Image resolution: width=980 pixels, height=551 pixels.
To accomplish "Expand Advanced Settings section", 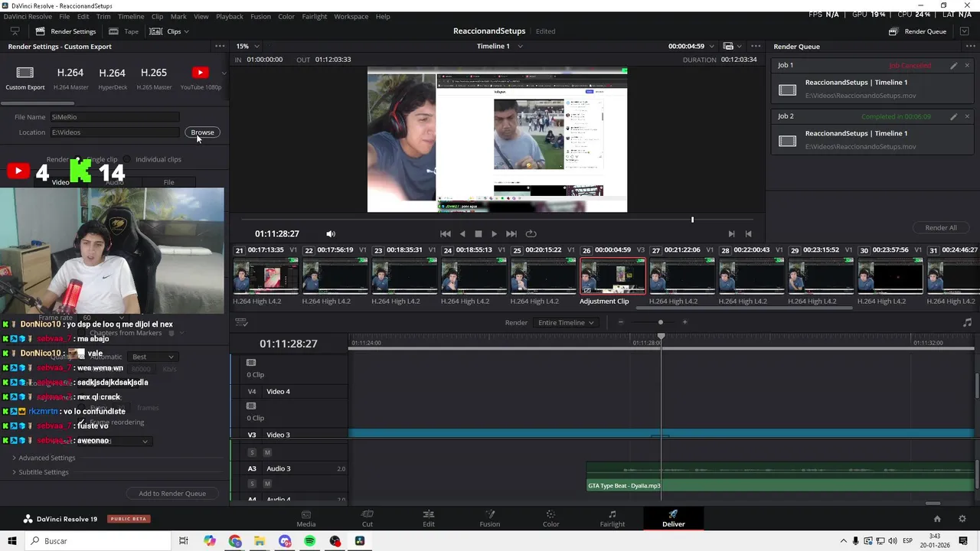I will tap(43, 458).
